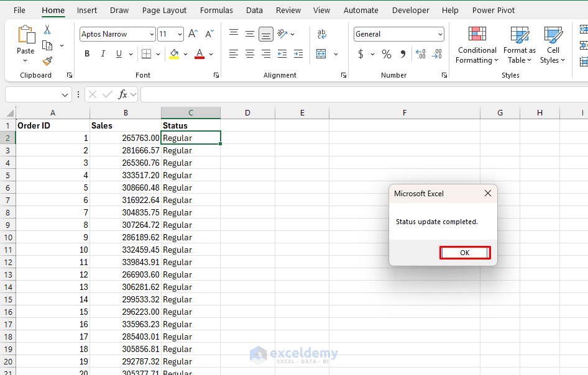Open the Alignment dialog launcher
Viewport: 588px width, 375px height.
coord(344,75)
